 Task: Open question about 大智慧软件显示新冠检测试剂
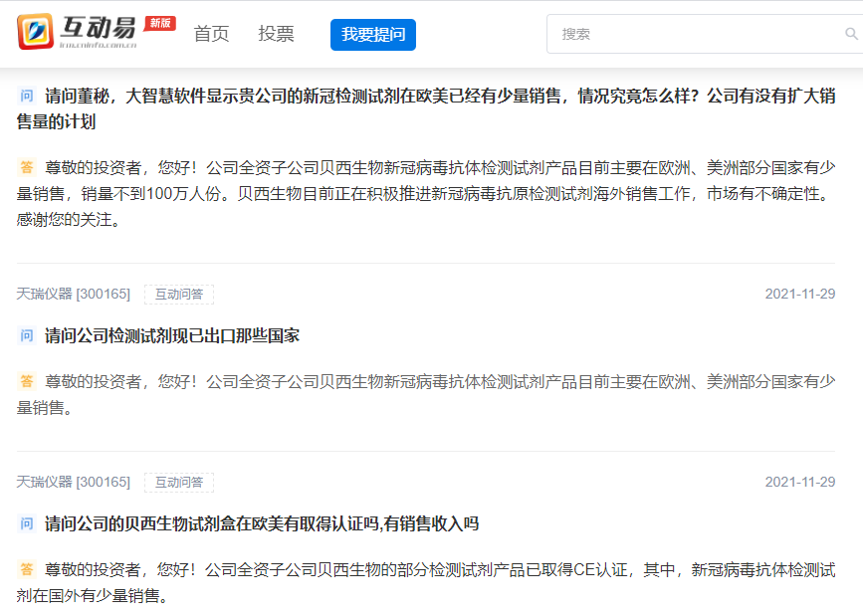426,108
